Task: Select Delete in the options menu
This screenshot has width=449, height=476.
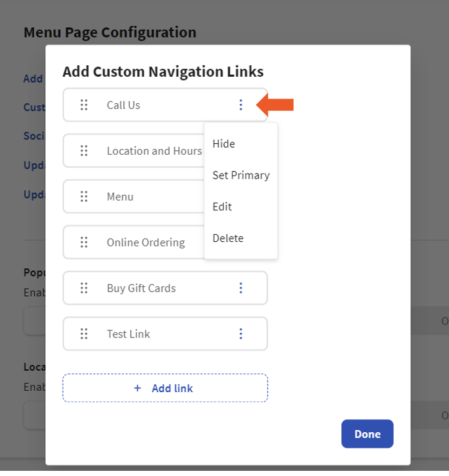Action: click(x=228, y=239)
